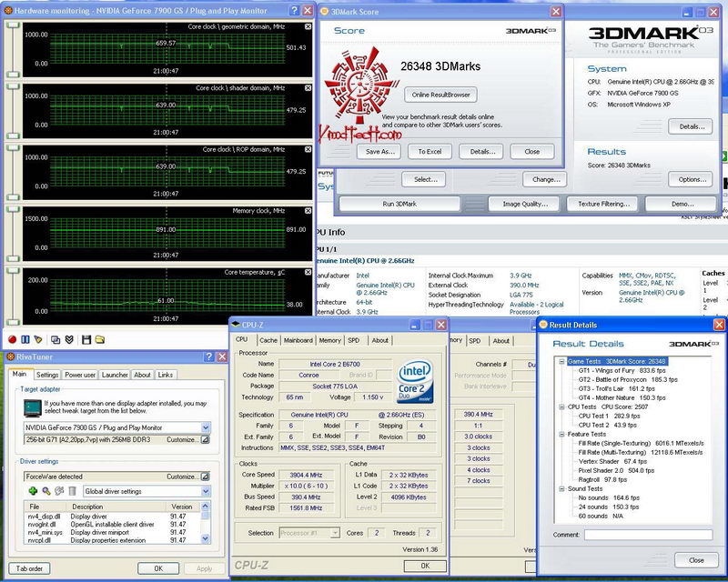
Task: Close the Core temperature graph
Action: (308, 272)
